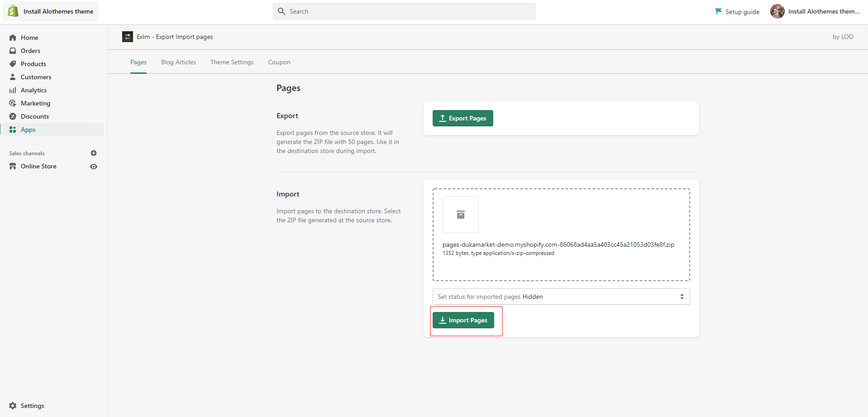
Task: Focus the Search input field
Action: (x=407, y=11)
